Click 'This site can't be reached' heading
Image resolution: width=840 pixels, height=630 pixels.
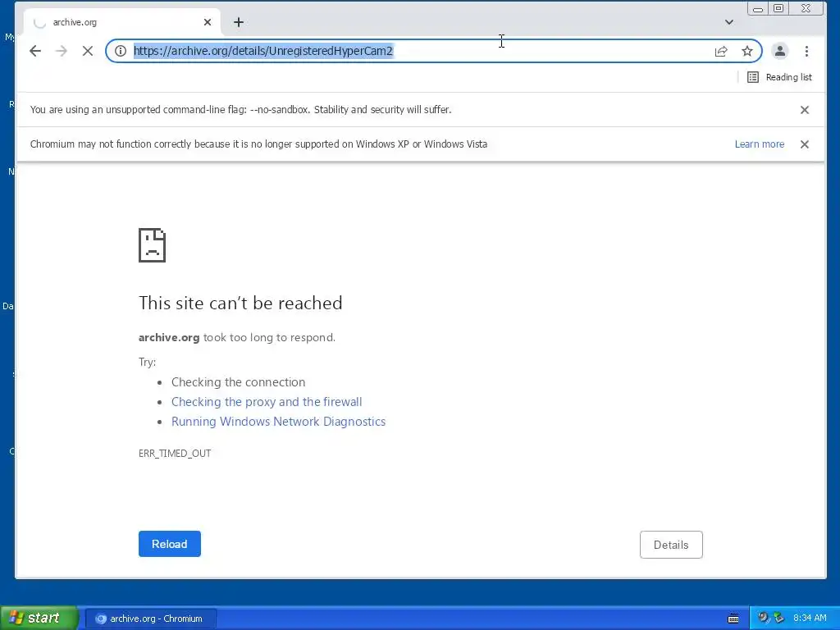(x=240, y=304)
